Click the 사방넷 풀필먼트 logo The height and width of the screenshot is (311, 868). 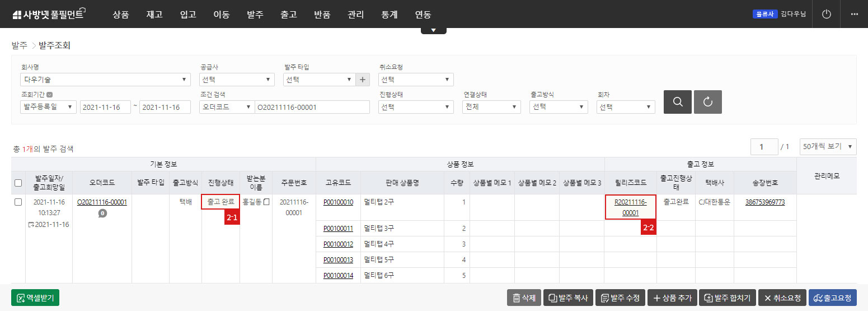[x=48, y=14]
